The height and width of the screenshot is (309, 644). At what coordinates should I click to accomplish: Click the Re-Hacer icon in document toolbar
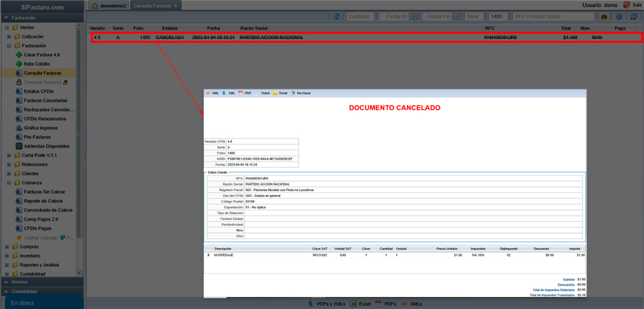click(294, 93)
